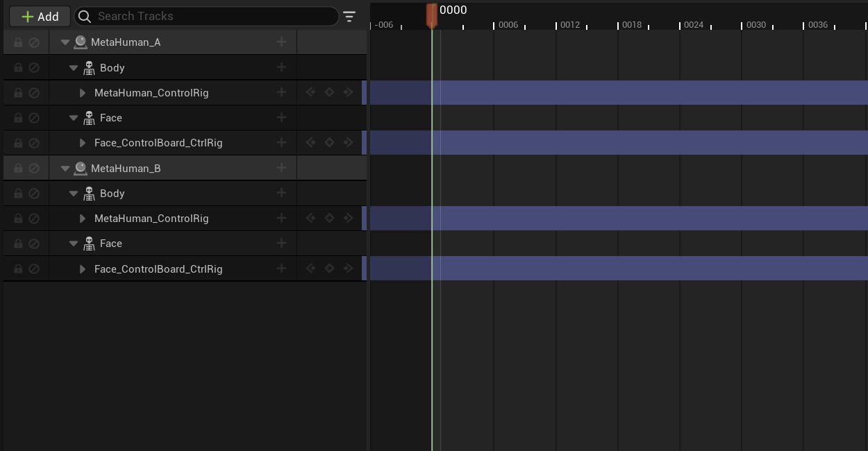868x451 pixels.
Task: Lock MetaHuman_B's Face_ControlBoard_CtrlRig track
Action: coord(18,269)
